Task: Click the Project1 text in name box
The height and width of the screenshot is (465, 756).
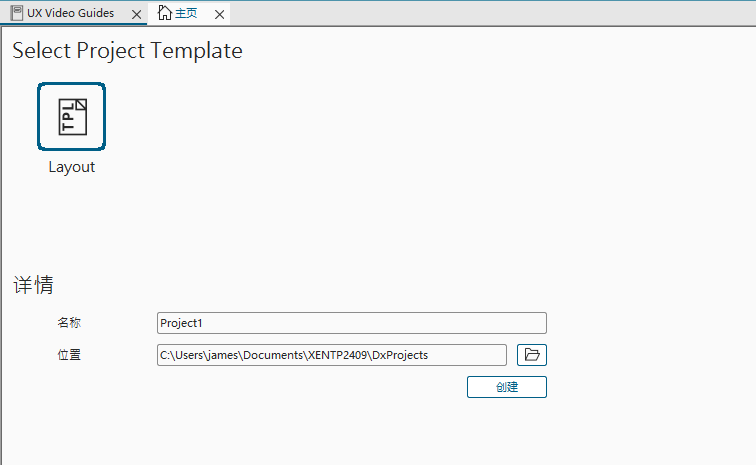Action: [182, 323]
